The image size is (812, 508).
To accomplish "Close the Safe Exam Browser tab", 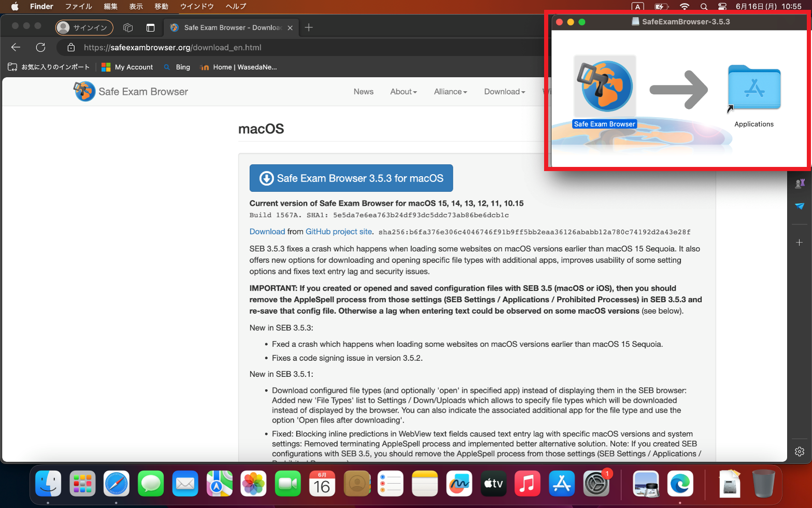I will 290,28.
